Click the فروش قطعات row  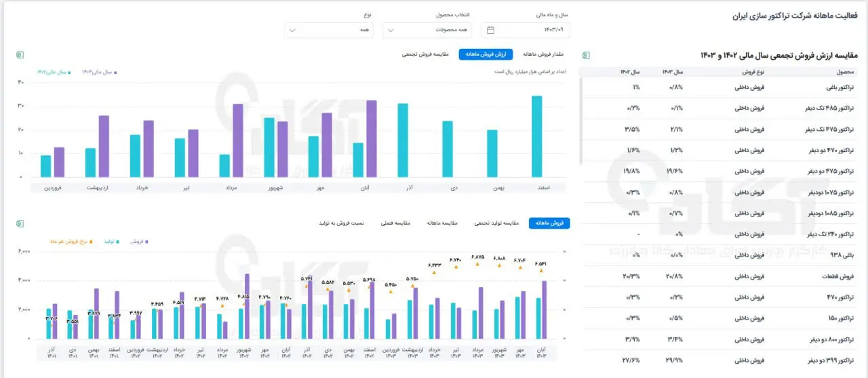(721, 277)
